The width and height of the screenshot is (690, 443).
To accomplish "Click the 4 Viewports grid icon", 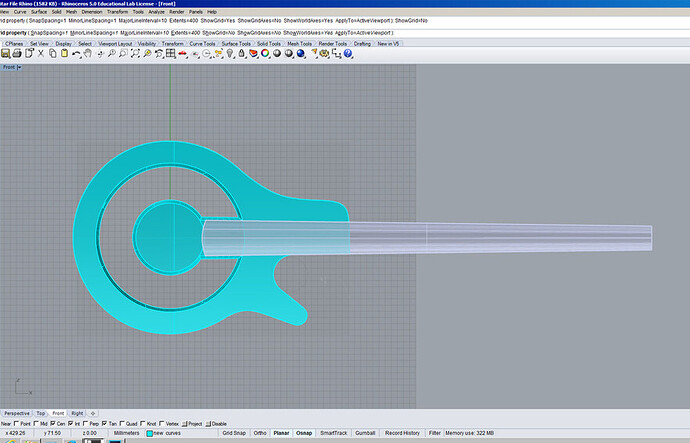I will click(x=171, y=53).
